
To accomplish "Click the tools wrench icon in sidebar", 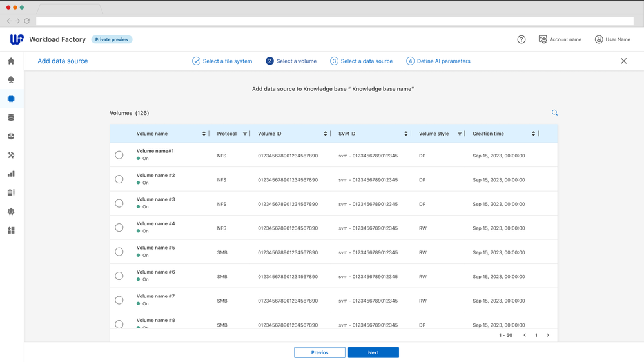I will point(11,156).
